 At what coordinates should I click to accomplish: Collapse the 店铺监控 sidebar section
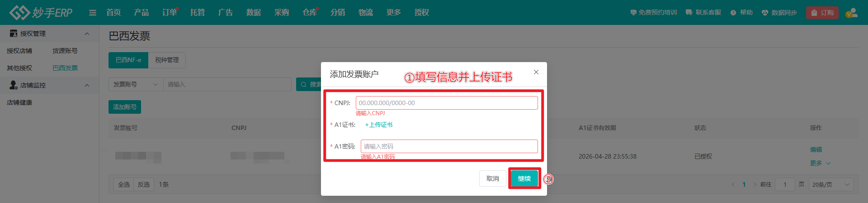[50, 85]
